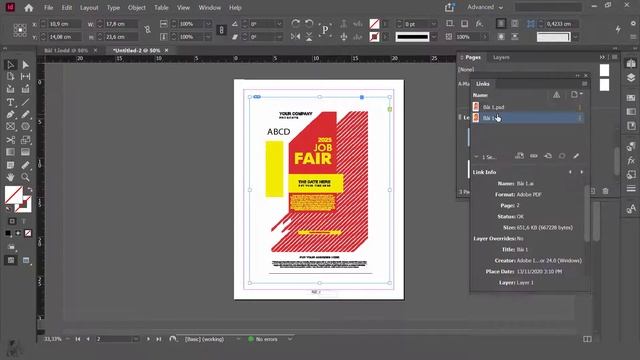Collapse the Link Info section disclosure
Screen dimensions: 640x360
click(476, 157)
